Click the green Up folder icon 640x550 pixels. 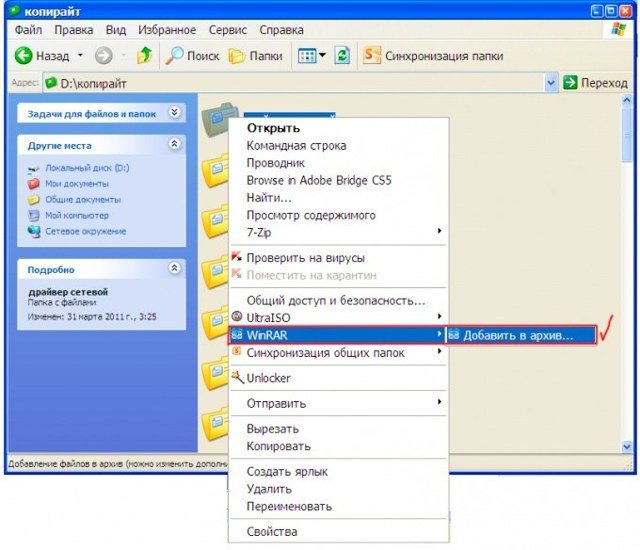144,55
